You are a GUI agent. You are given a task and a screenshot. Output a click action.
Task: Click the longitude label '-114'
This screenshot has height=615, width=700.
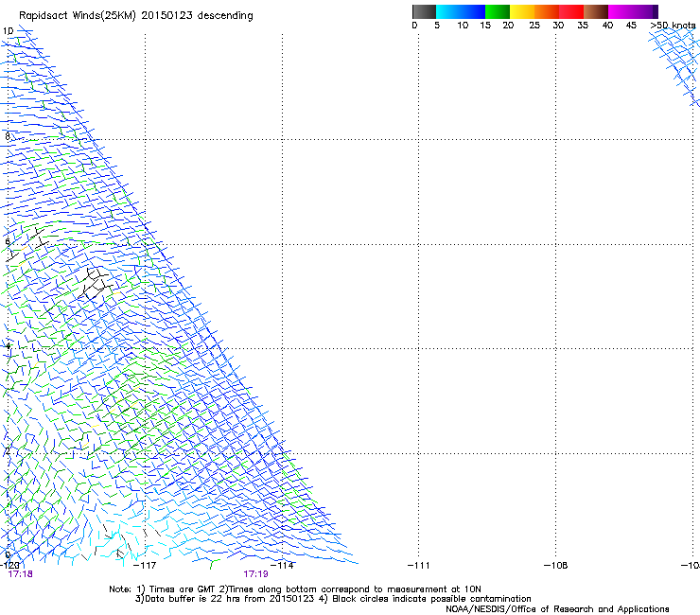point(282,566)
